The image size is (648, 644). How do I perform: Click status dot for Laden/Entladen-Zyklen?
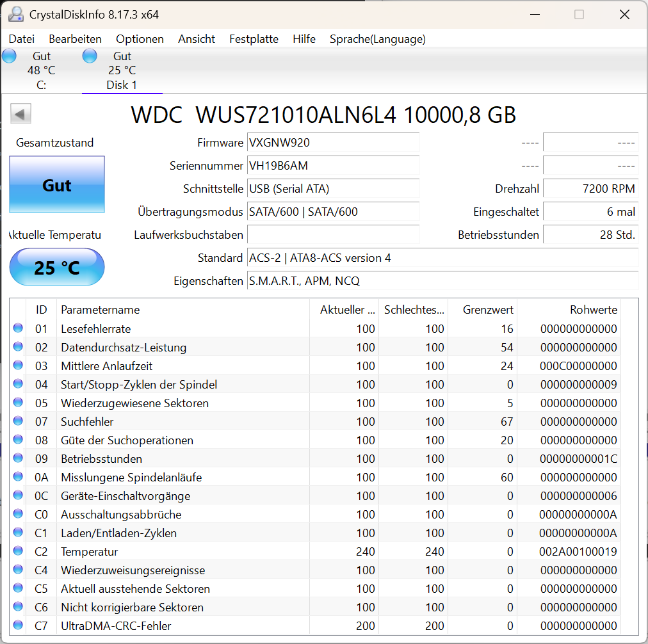(18, 532)
